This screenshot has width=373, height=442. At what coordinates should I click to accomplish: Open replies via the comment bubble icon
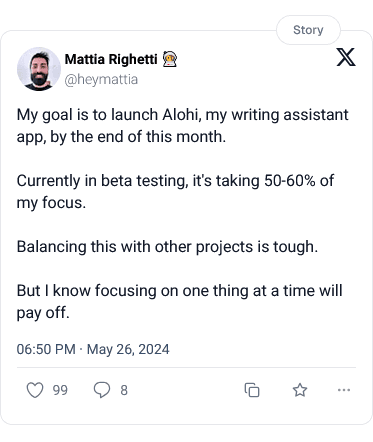[x=102, y=390]
